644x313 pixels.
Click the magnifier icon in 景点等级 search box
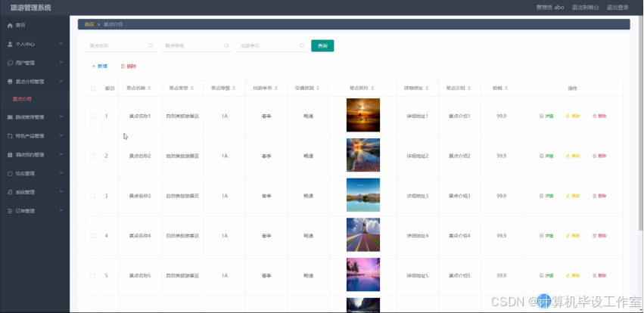[226, 46]
